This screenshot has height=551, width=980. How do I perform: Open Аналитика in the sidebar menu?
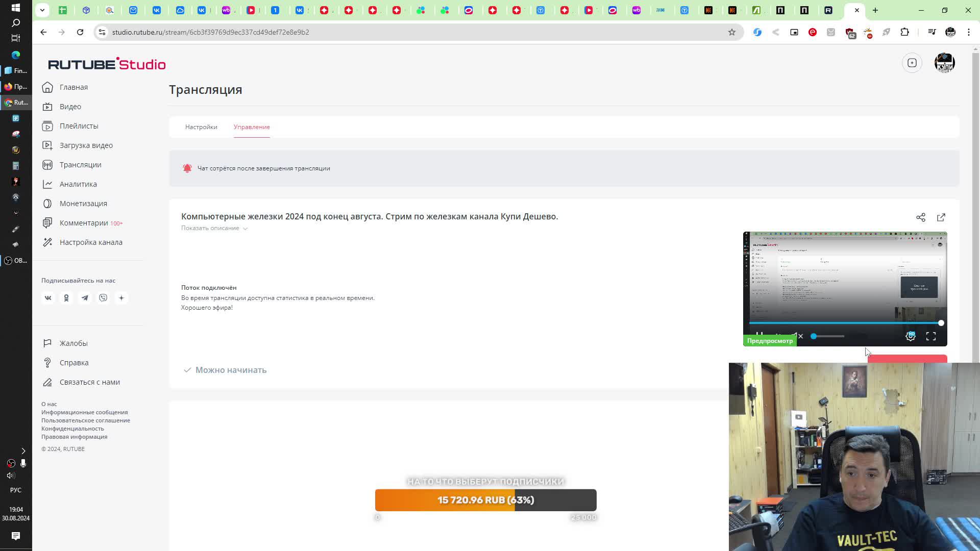(78, 184)
